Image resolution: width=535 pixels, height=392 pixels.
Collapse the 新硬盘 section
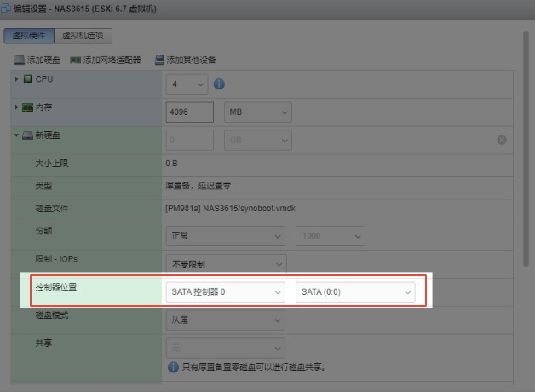click(16, 135)
